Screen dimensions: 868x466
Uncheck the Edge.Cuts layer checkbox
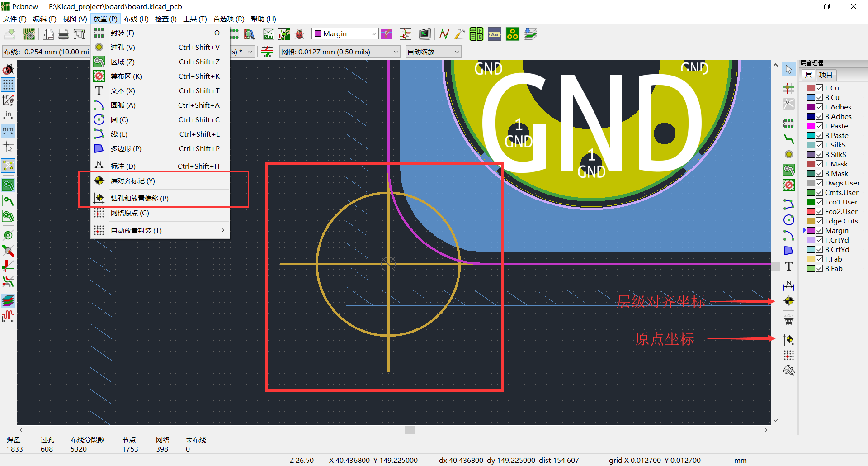819,221
